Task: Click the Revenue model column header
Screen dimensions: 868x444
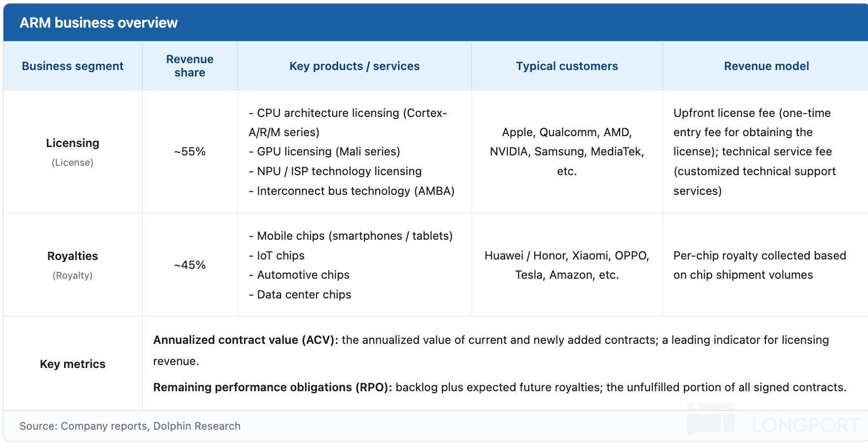Action: (766, 66)
